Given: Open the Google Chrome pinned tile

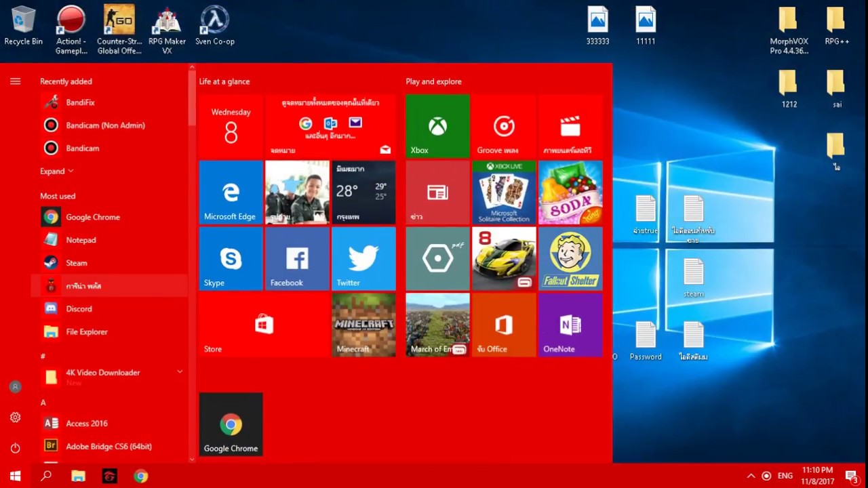Looking at the screenshot, I should point(231,424).
